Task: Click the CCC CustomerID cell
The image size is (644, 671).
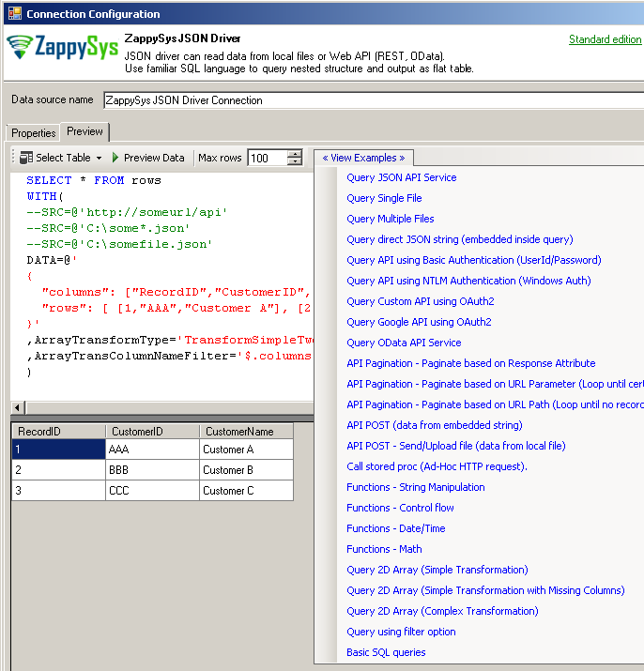Action: tap(152, 491)
